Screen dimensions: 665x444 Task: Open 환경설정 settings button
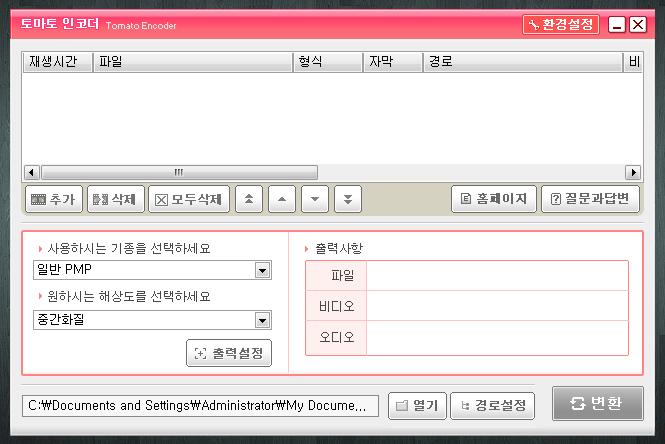tap(561, 25)
